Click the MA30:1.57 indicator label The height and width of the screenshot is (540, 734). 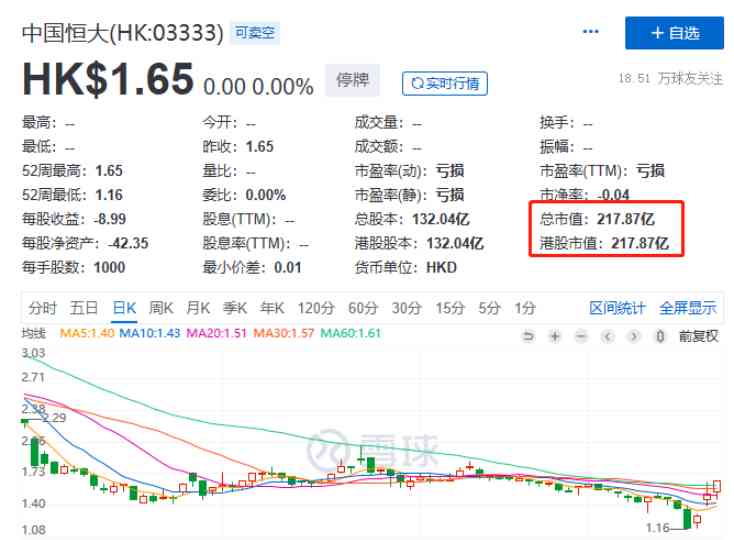pyautogui.click(x=284, y=333)
